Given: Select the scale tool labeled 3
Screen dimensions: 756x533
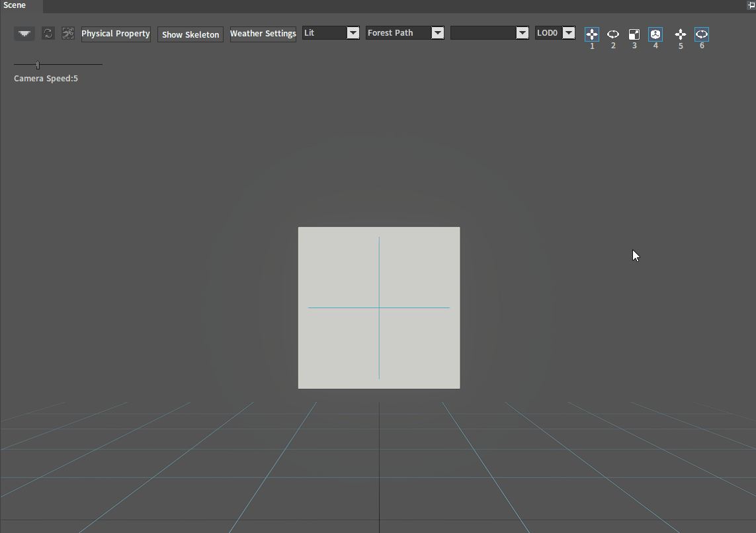Looking at the screenshot, I should 634,34.
